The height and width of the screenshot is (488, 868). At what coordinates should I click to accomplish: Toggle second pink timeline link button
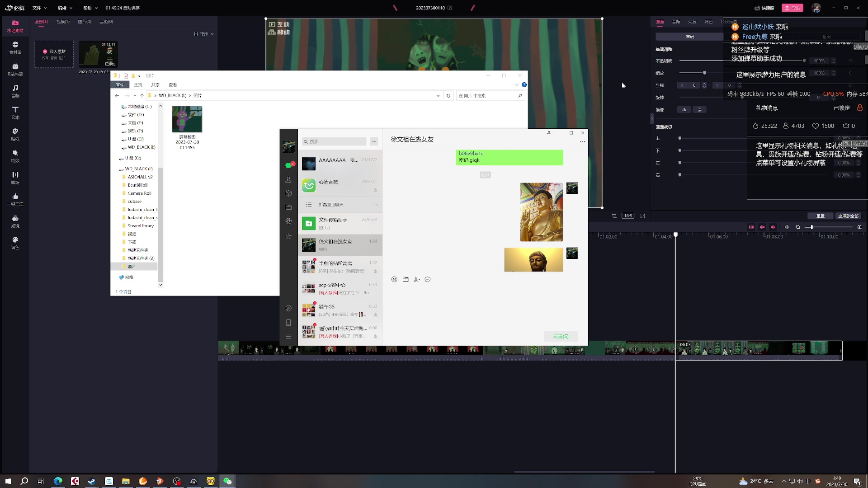[762, 227]
